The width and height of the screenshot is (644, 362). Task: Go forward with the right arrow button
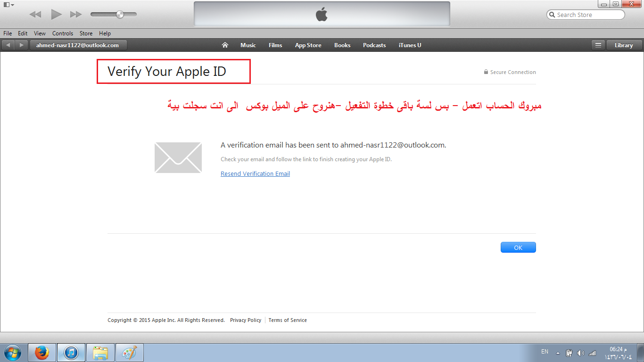[21, 45]
